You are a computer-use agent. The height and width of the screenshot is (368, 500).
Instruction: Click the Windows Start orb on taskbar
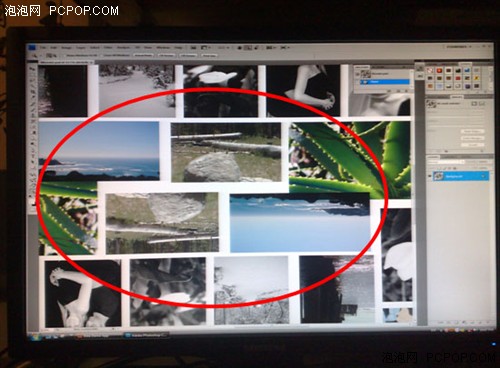click(35, 336)
